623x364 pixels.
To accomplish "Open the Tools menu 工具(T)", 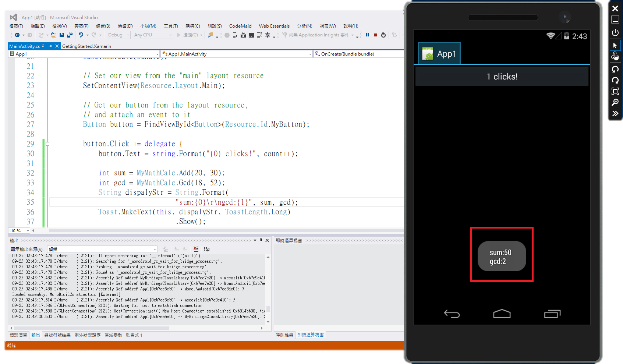I will [171, 26].
